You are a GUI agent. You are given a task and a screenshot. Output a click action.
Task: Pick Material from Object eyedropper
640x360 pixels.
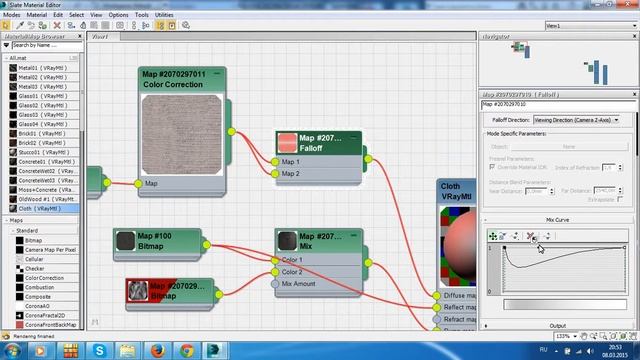(x=20, y=25)
